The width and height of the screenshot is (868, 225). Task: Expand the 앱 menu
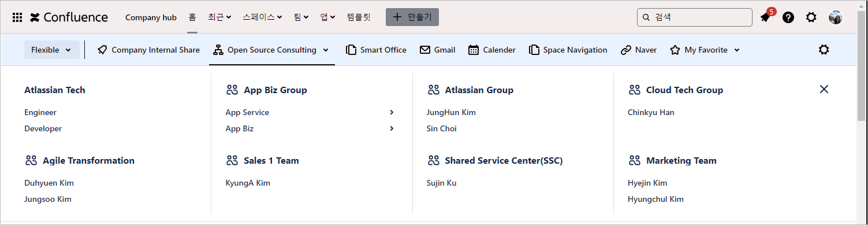[328, 17]
